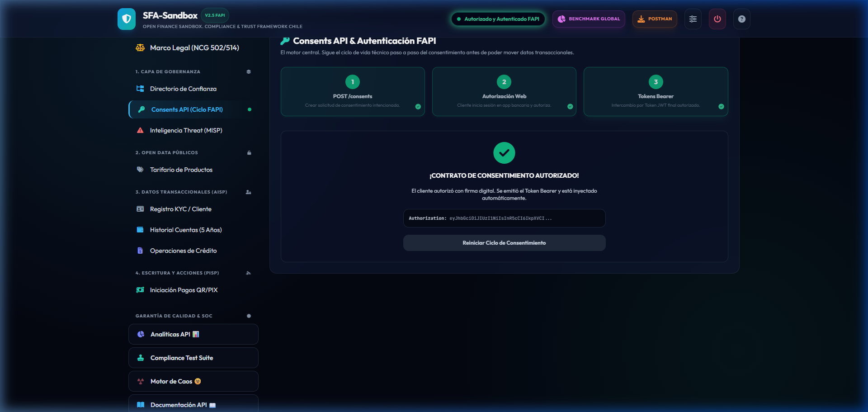868x412 pixels.
Task: Click the invoice icon for Operaciones de Crédito
Action: pos(140,251)
